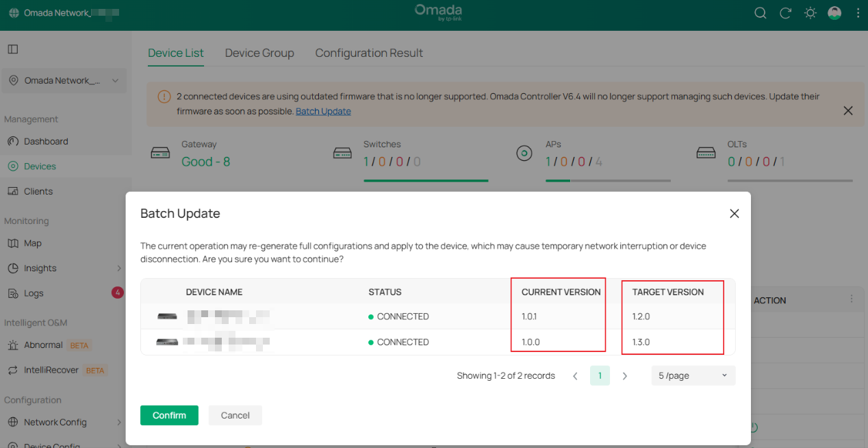
Task: Click the Switches device icon
Action: pyautogui.click(x=342, y=153)
